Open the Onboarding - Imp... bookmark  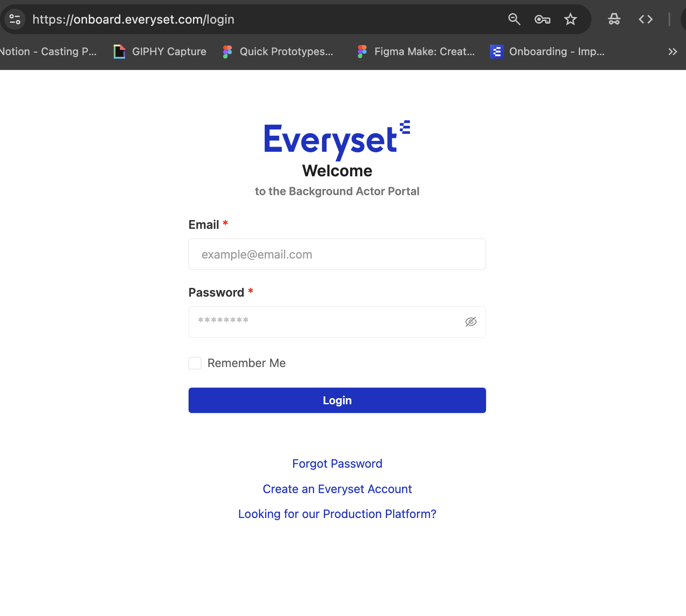[548, 52]
